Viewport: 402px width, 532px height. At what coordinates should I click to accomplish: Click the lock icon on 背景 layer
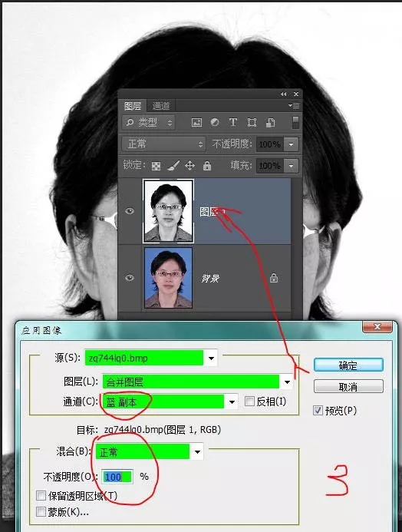(274, 278)
